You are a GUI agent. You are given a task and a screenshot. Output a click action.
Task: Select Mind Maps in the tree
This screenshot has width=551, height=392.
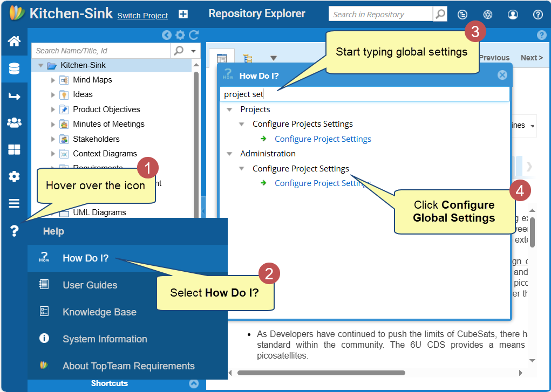92,80
